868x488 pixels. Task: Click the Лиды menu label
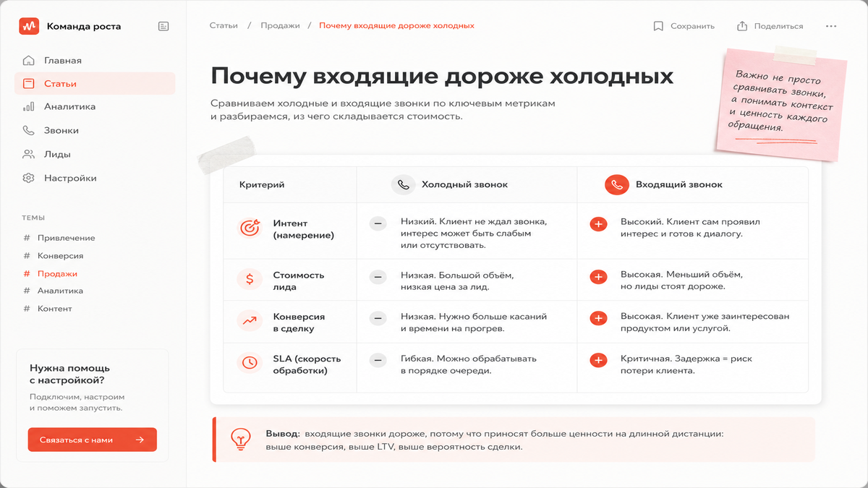pos(57,154)
